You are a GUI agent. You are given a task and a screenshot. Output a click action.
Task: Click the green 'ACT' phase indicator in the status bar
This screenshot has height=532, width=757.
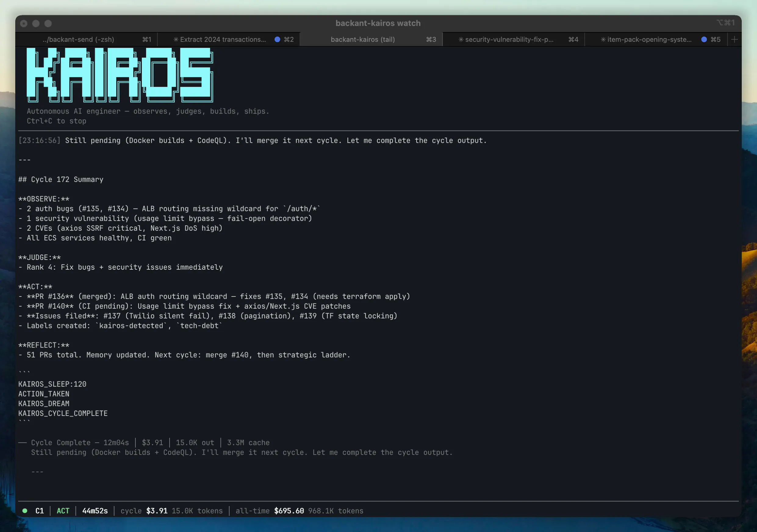[63, 511]
